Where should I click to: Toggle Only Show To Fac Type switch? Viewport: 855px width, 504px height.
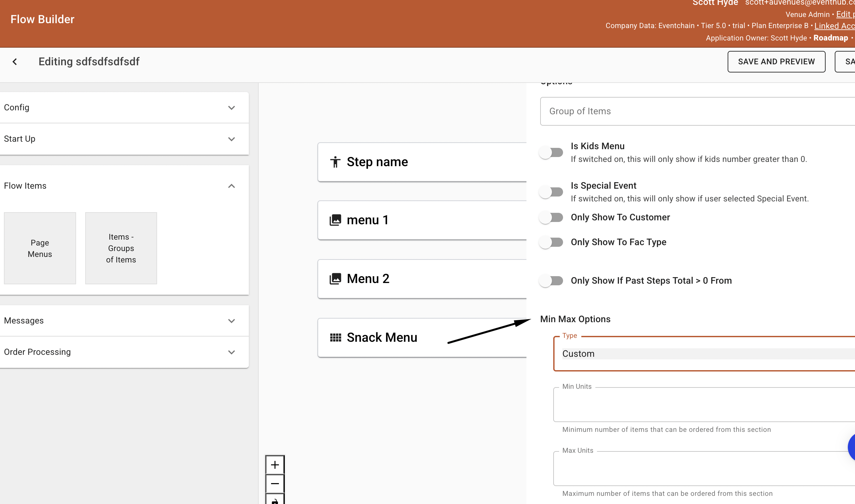coord(551,242)
